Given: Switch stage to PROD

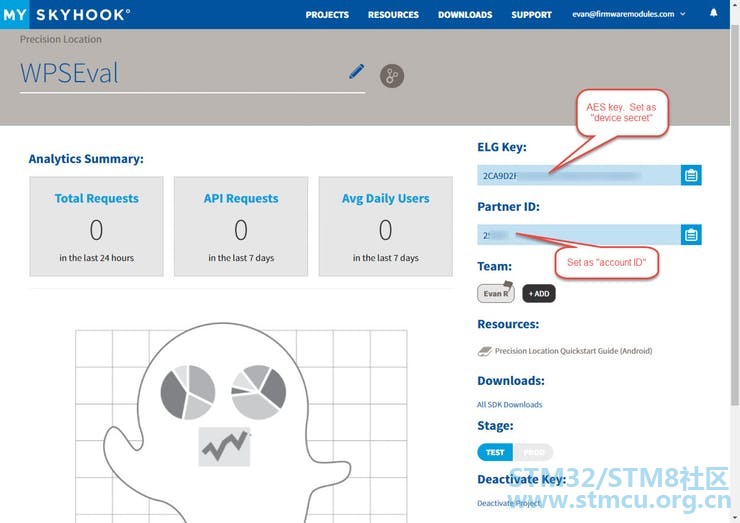Looking at the screenshot, I should point(533,452).
